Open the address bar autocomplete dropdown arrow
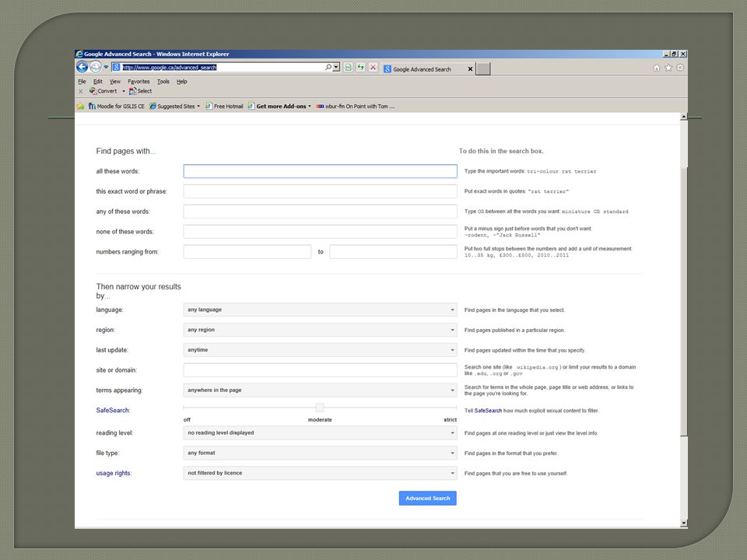This screenshot has width=747, height=560. [x=336, y=67]
